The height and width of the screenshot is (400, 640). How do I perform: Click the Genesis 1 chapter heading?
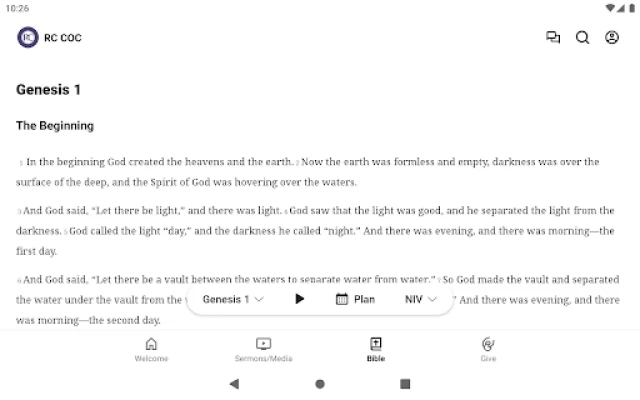pyautogui.click(x=48, y=90)
